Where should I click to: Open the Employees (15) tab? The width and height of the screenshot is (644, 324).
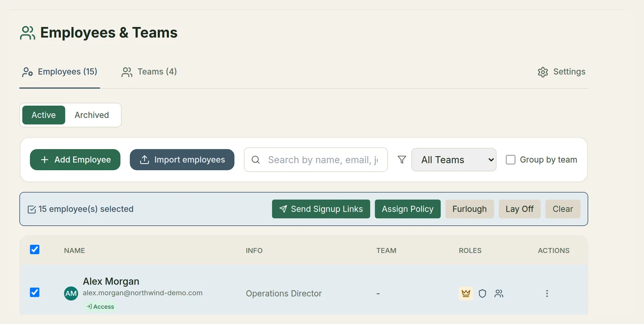pos(60,72)
